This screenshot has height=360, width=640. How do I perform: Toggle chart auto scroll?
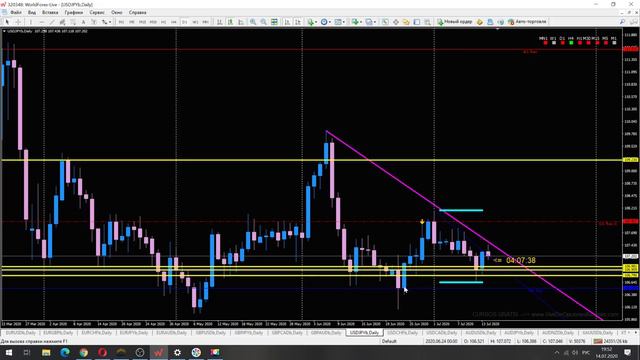tap(287, 22)
